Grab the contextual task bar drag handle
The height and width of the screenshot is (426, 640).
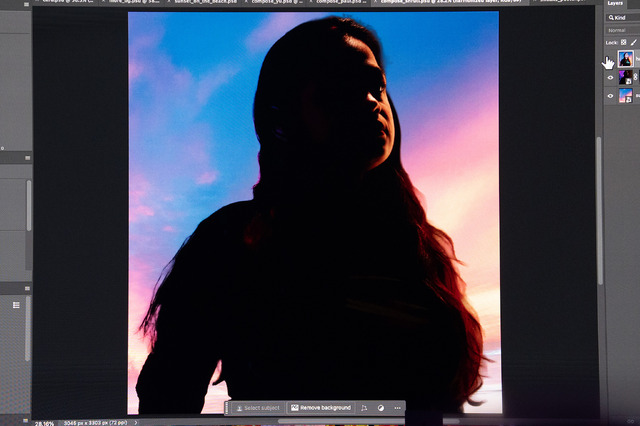(227, 408)
